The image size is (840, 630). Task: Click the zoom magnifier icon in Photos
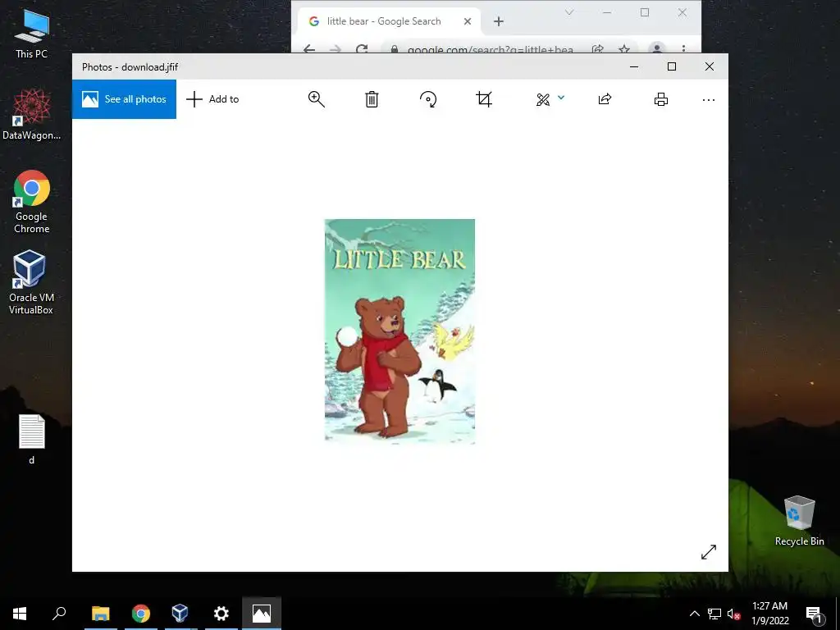pyautogui.click(x=316, y=99)
